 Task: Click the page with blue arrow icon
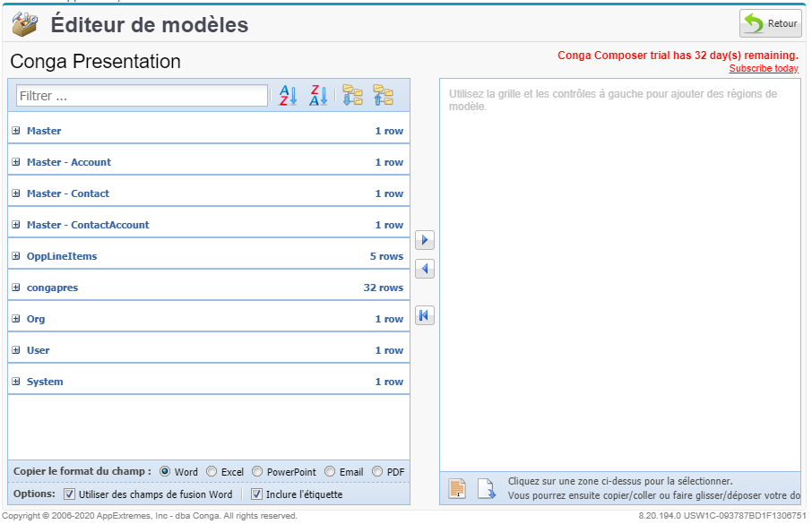(x=487, y=488)
